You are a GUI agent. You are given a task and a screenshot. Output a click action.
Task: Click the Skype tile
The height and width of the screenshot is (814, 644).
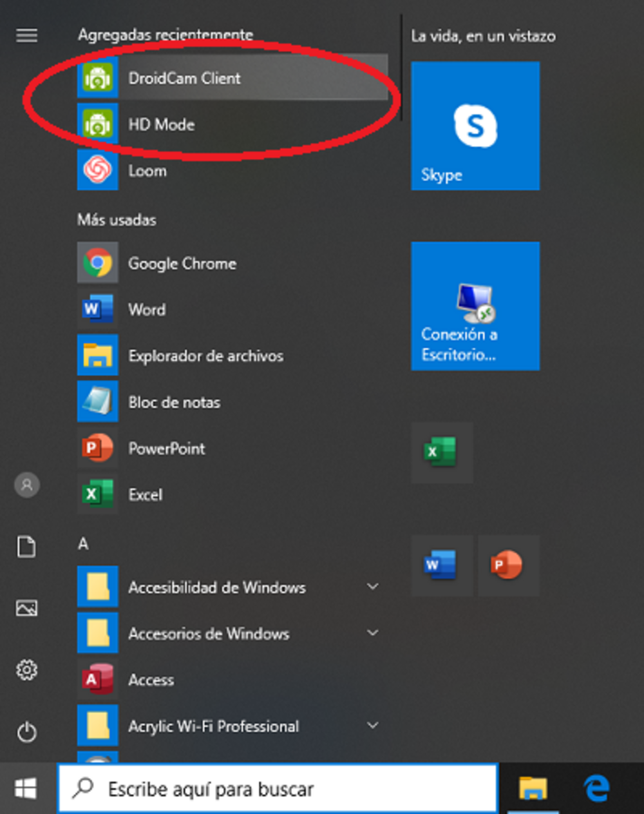pos(475,126)
